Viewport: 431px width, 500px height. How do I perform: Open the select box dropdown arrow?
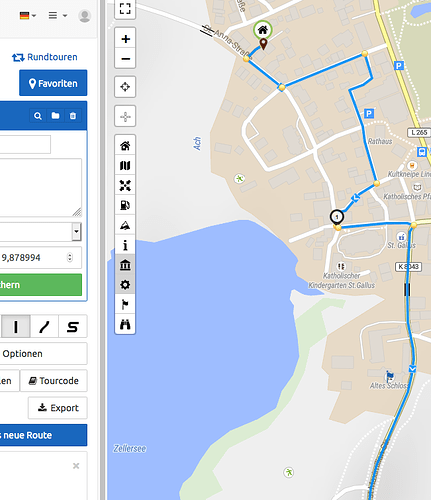76,231
